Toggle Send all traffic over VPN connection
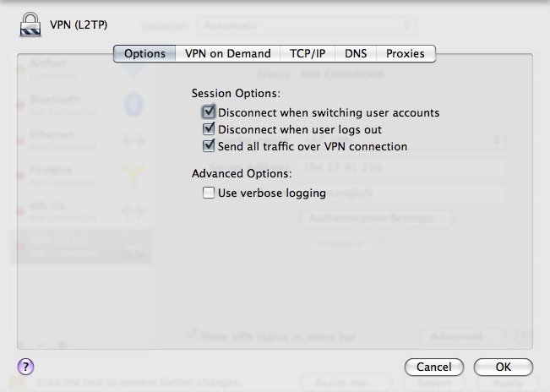The height and width of the screenshot is (392, 550). [x=209, y=146]
